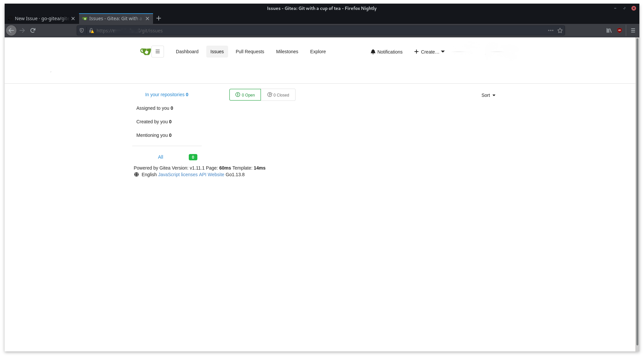This screenshot has width=644, height=357.
Task: Open the navigation hamburger icon beside the logo
Action: 158,52
